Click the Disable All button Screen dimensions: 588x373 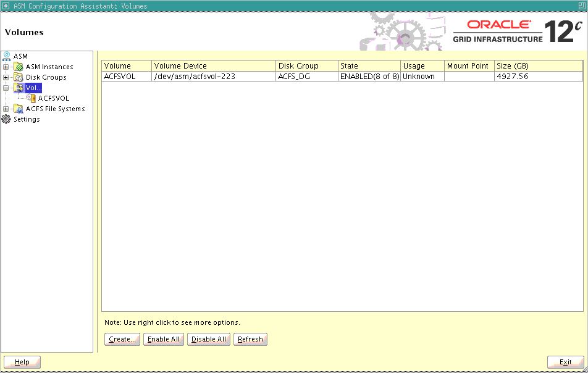point(209,339)
